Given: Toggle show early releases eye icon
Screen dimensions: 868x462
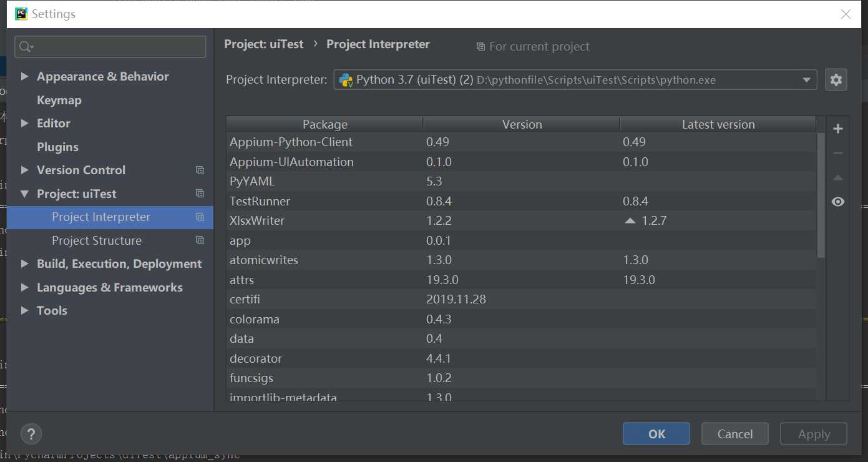Looking at the screenshot, I should (x=838, y=202).
